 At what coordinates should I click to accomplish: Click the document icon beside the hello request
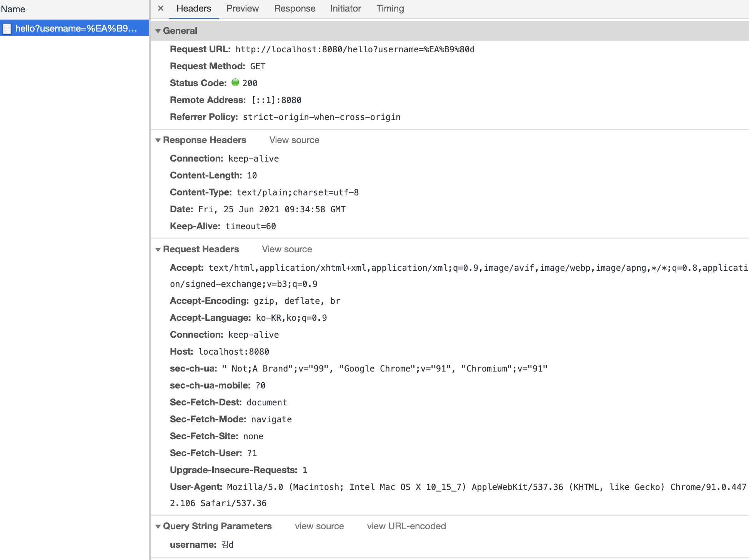click(x=7, y=29)
